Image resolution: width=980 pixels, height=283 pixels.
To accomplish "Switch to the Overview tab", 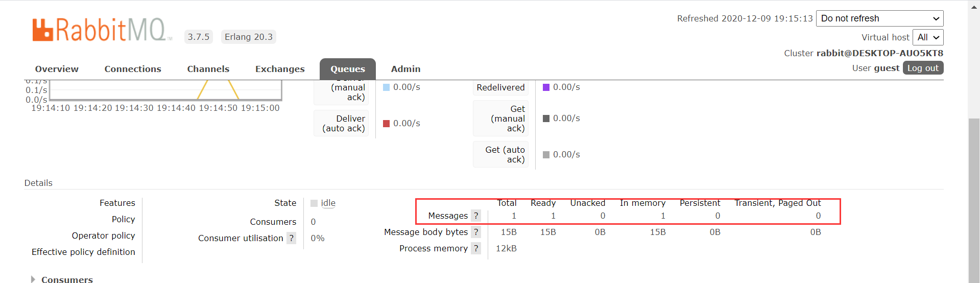I will click(x=57, y=69).
